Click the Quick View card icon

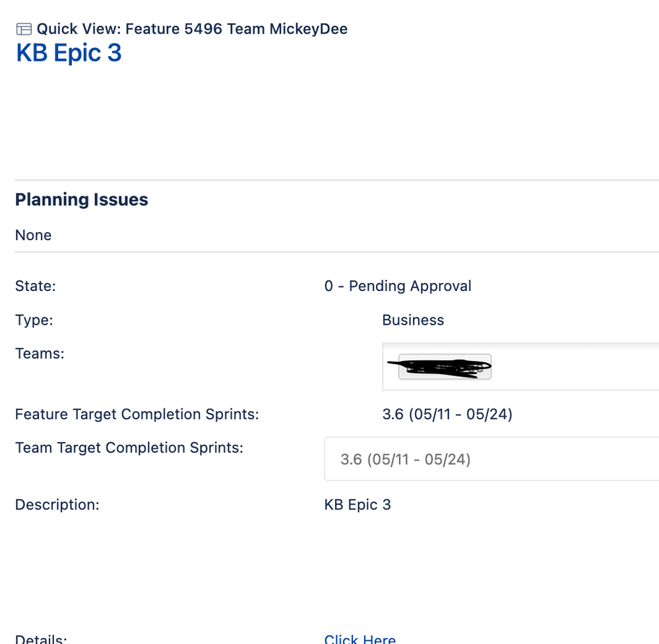click(24, 28)
